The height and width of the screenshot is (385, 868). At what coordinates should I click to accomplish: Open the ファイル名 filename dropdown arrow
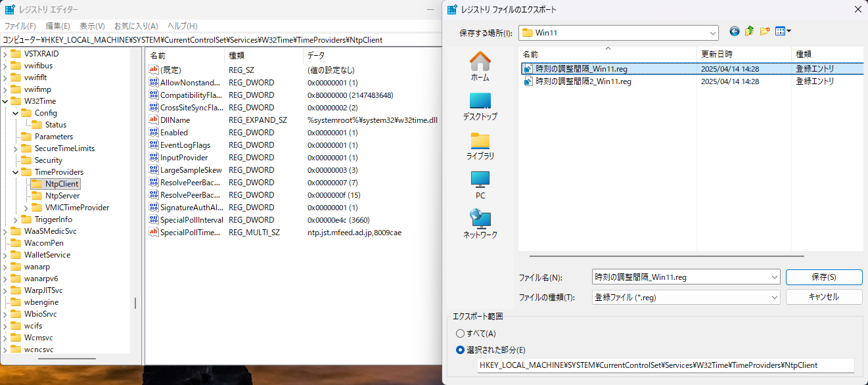click(x=774, y=277)
